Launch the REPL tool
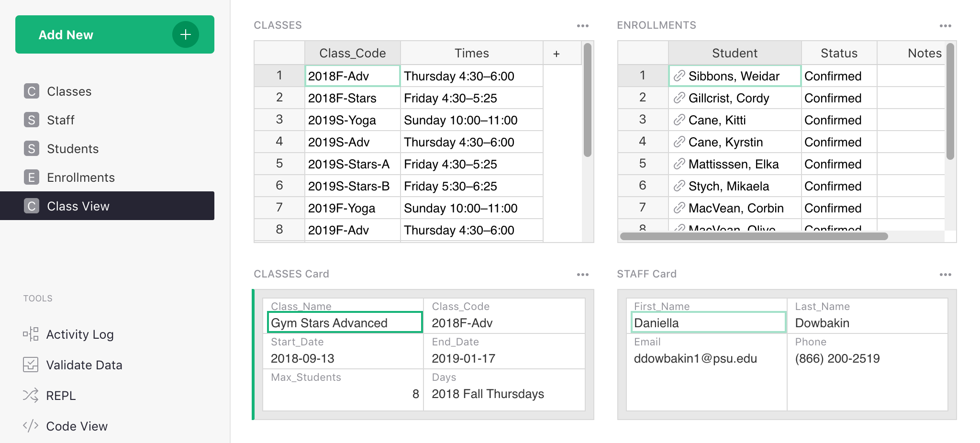 61,396
